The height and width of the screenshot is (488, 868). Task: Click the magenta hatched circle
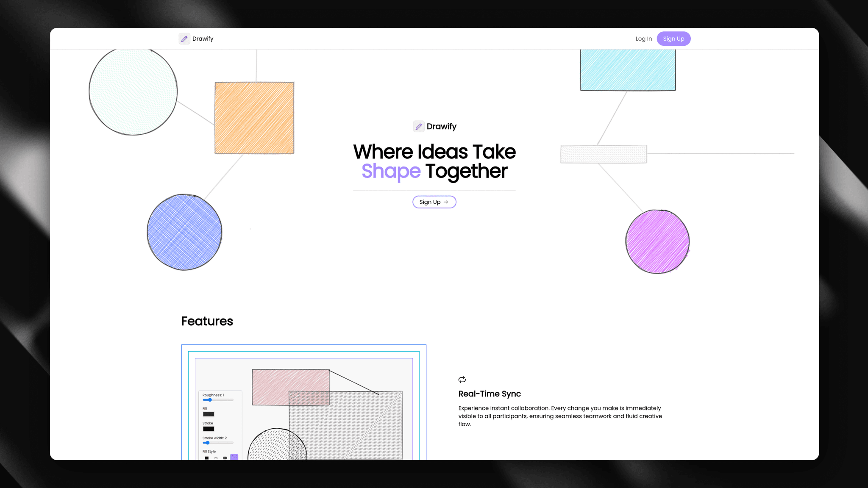click(x=657, y=241)
